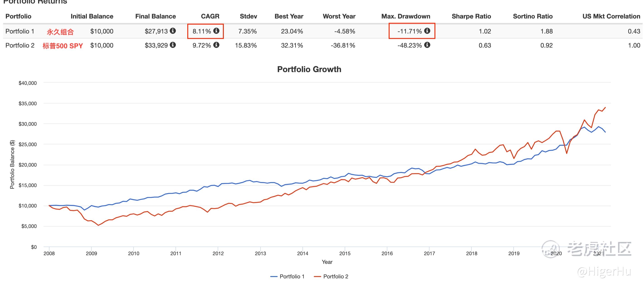Toggle the Portfolio 1 series in the legend
The image size is (644, 286).
(288, 276)
